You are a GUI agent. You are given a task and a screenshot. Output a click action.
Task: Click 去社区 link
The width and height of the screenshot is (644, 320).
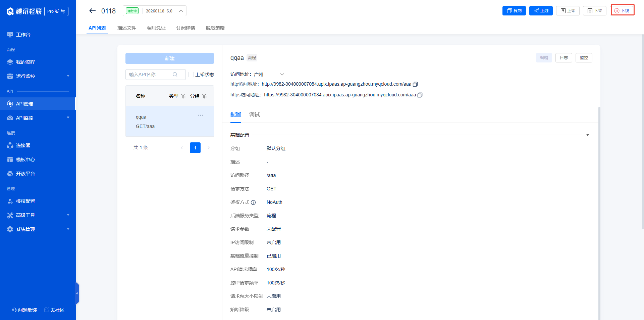pos(54,310)
